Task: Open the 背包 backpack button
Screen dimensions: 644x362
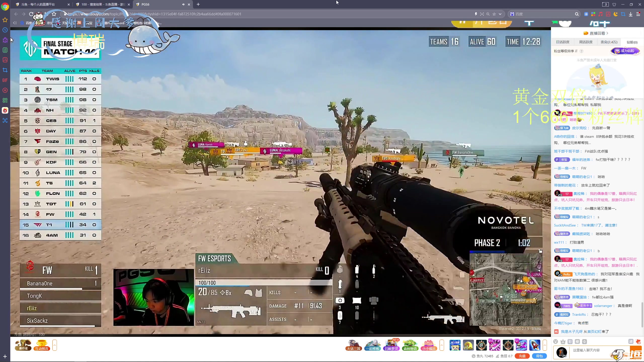Action: 539,356
